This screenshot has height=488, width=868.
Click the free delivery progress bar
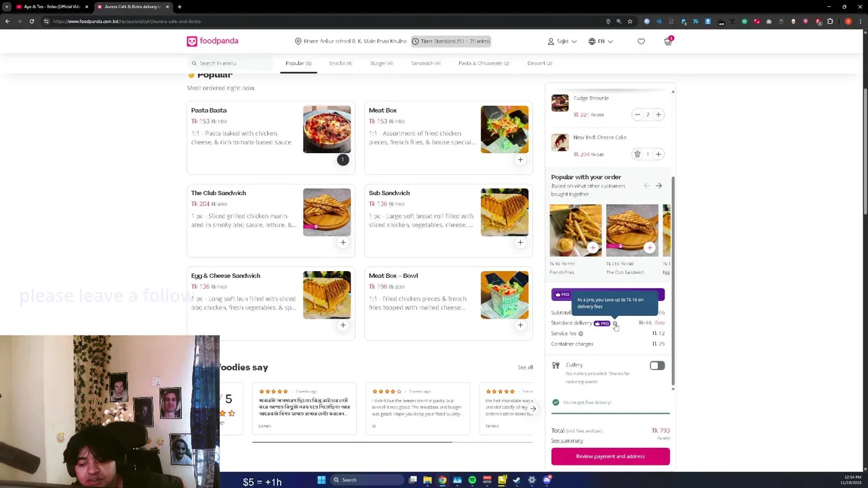(610, 413)
